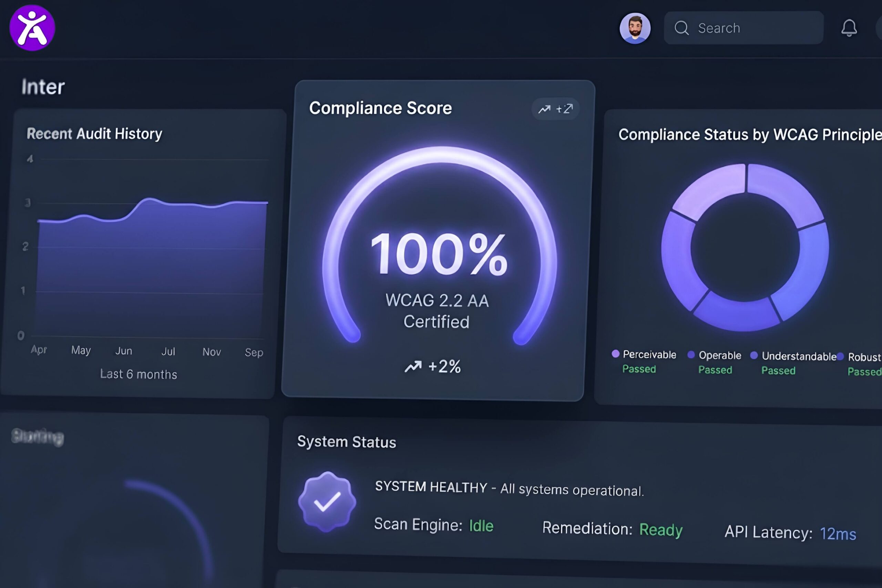Screen dimensions: 882x588
Task: Select the Perceivable legend label
Action: (649, 354)
